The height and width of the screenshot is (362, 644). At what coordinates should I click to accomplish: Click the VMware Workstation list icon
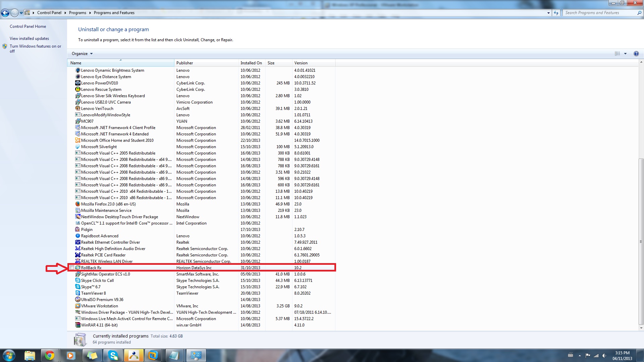[x=78, y=306]
